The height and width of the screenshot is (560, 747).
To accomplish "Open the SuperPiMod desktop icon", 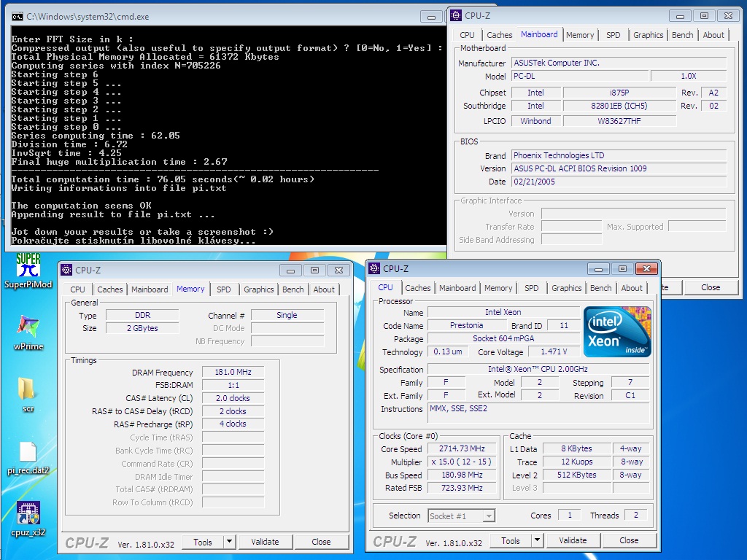I will point(28,271).
